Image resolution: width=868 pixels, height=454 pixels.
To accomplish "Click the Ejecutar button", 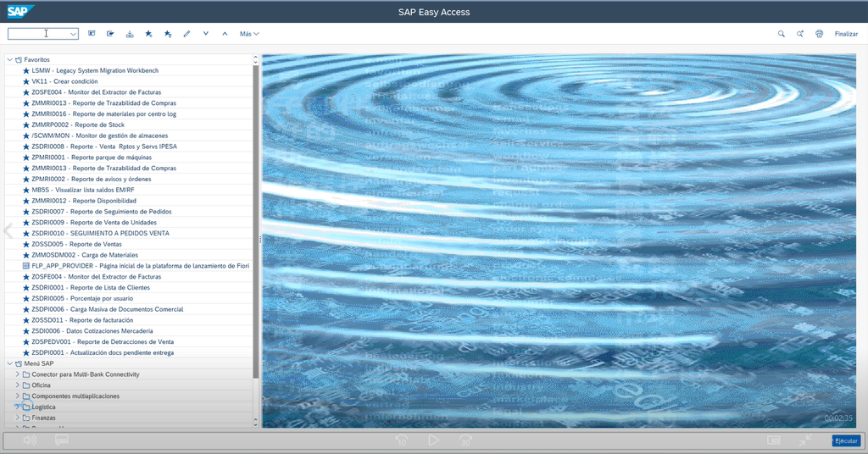I will (845, 441).
